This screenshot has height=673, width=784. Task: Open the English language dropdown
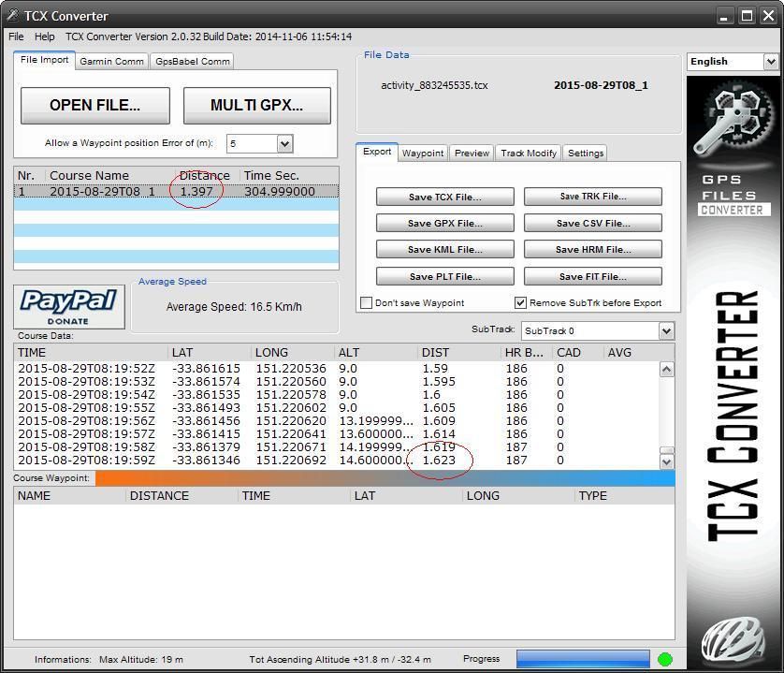point(771,62)
